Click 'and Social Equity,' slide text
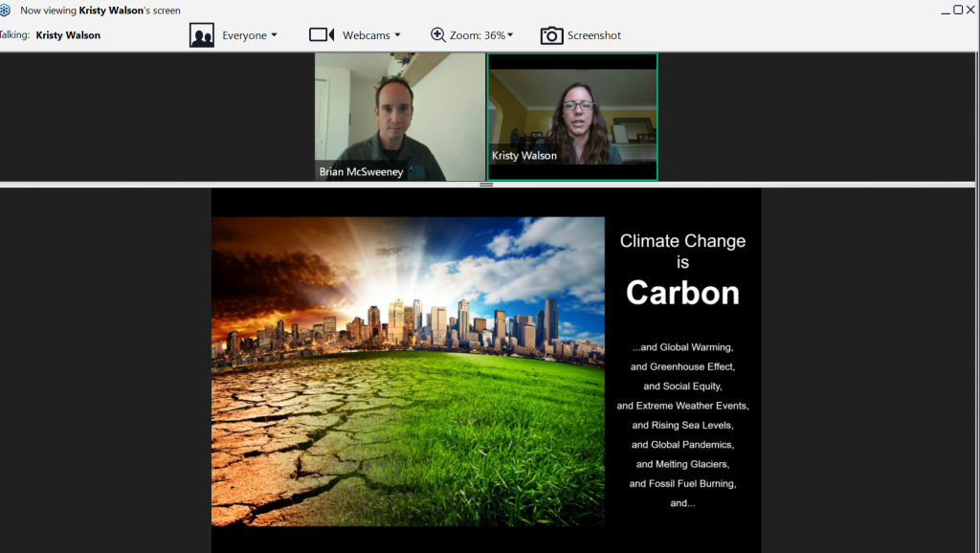980x553 pixels. (x=682, y=387)
